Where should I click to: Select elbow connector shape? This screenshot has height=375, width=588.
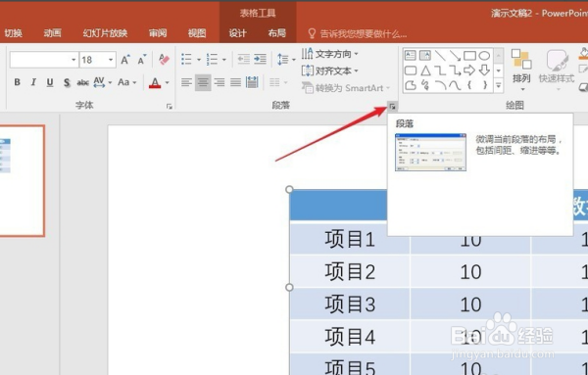(440, 70)
